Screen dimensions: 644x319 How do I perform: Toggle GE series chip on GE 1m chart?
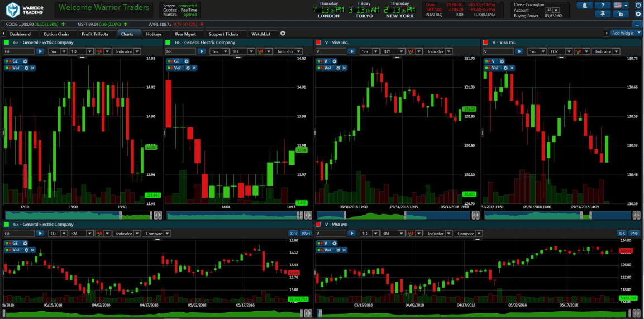[x=174, y=61]
